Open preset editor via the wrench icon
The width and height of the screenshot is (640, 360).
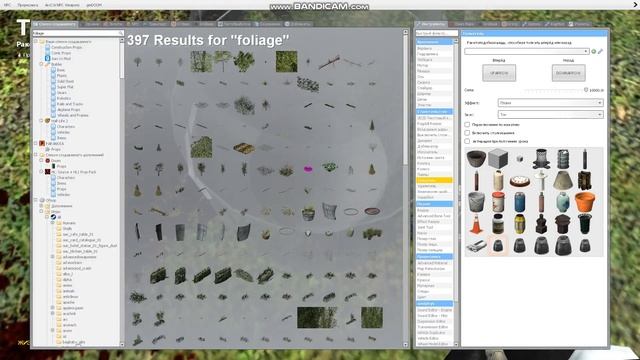pyautogui.click(x=600, y=51)
